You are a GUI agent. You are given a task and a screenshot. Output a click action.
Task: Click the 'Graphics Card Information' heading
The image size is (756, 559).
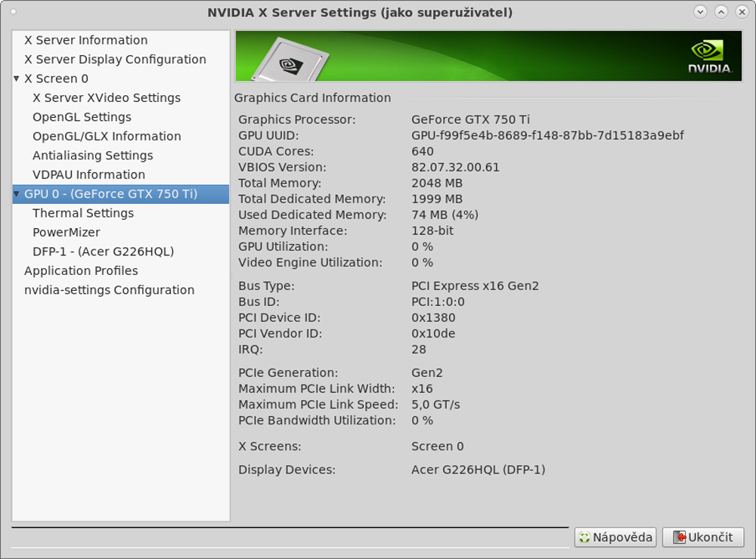coord(312,98)
